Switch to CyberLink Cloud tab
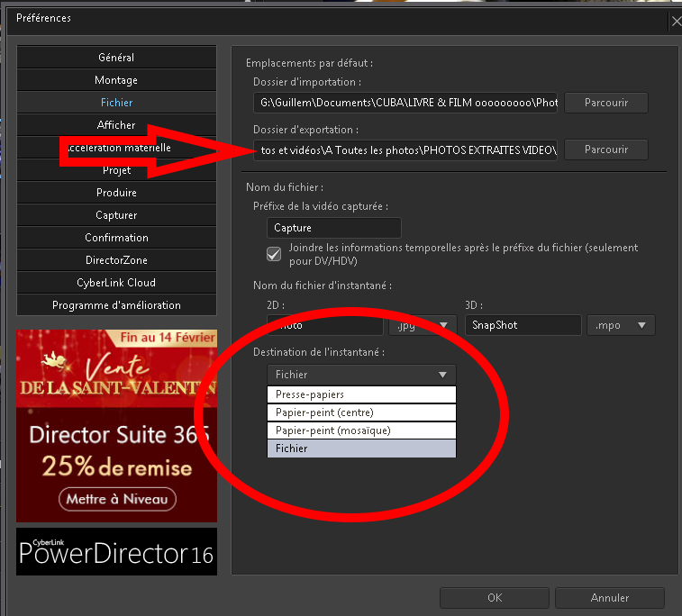This screenshot has width=682, height=616. [x=116, y=283]
